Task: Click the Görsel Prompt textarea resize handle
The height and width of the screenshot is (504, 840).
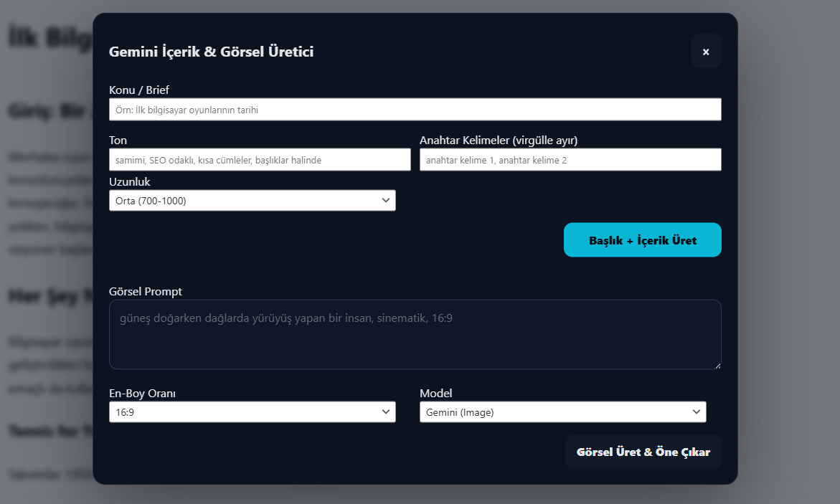Action: click(717, 366)
